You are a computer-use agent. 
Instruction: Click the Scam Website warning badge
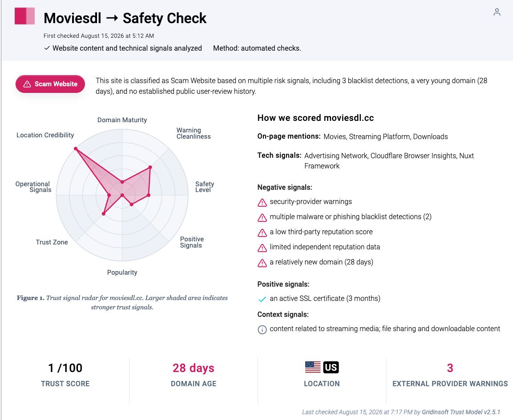point(50,84)
